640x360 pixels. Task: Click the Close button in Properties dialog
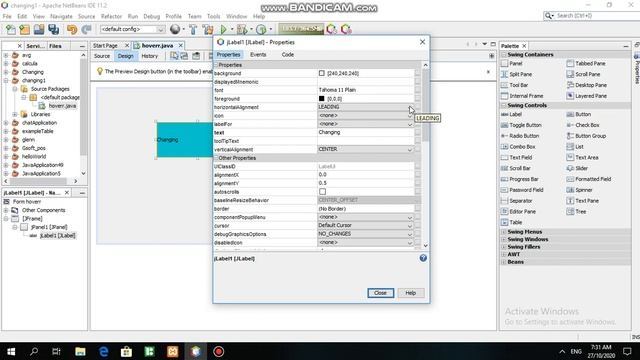tap(380, 293)
